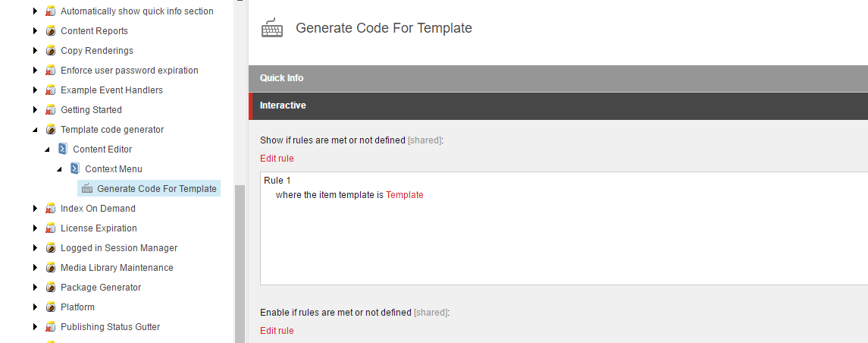
Task: Click the script library icon beside Context Menu
Action: [75, 169]
